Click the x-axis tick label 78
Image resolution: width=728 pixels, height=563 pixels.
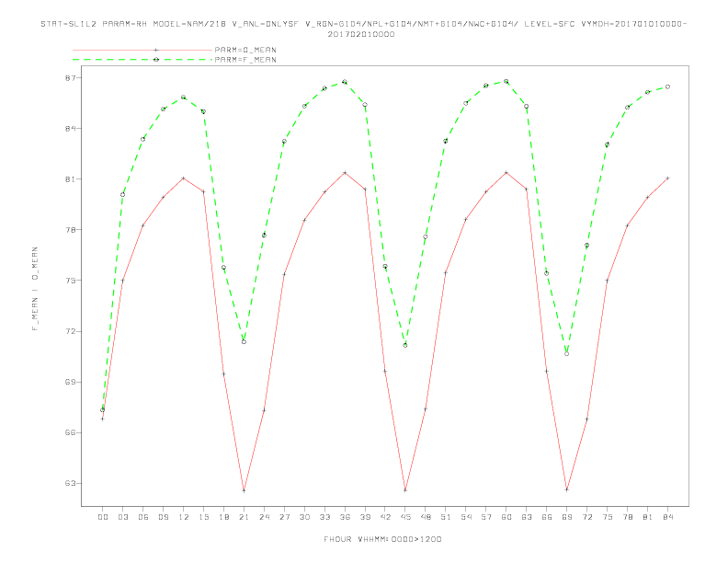point(628,517)
